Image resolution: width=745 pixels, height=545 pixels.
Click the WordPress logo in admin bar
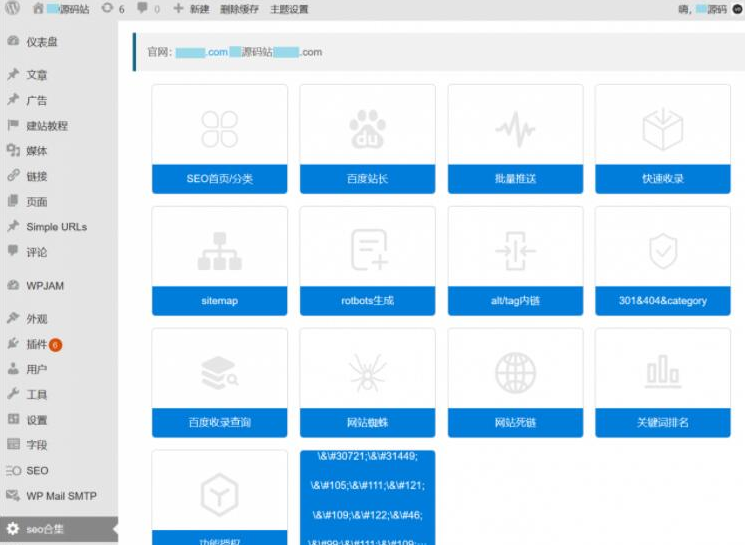tap(12, 9)
